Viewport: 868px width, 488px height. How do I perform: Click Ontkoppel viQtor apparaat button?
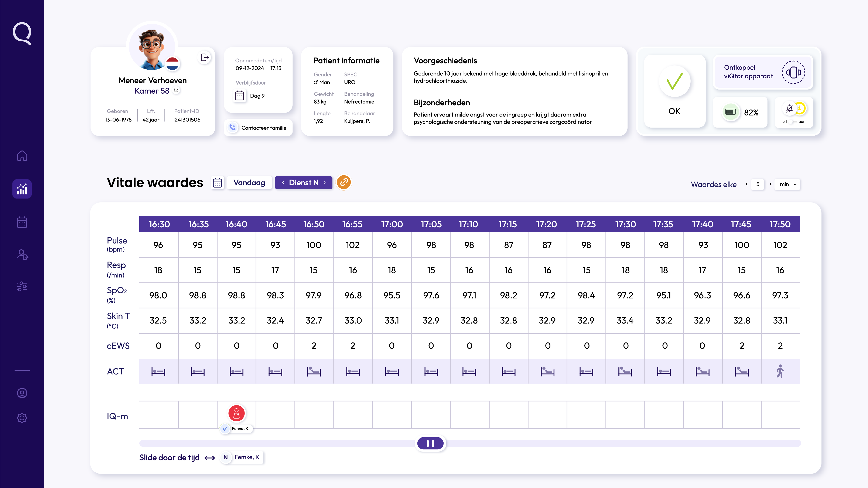(x=763, y=72)
